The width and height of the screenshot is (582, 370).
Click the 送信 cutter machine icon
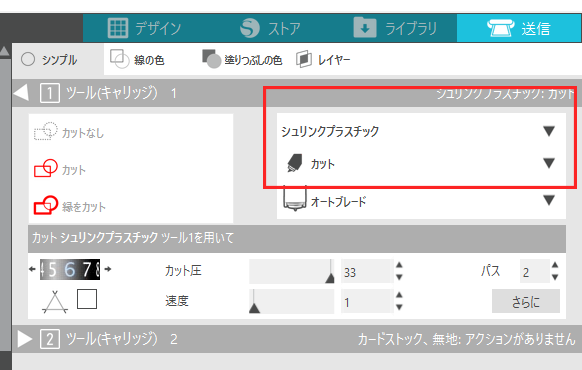coord(500,28)
